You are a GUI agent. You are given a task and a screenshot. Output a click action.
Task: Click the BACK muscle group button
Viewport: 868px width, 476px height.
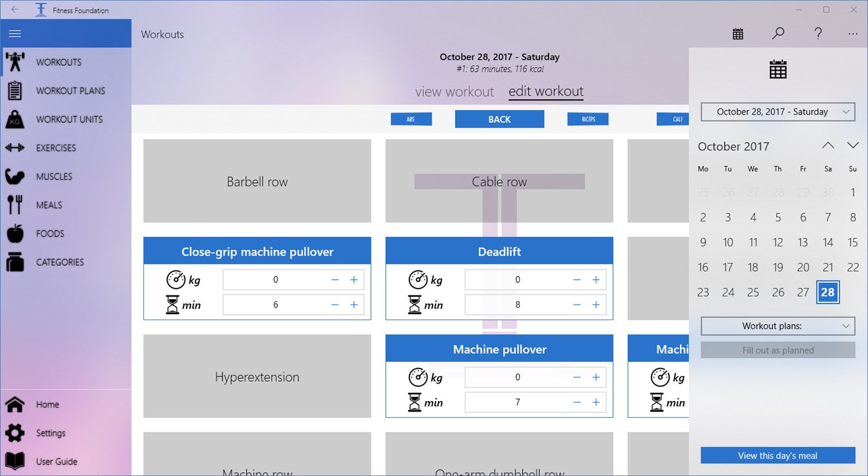click(x=499, y=119)
